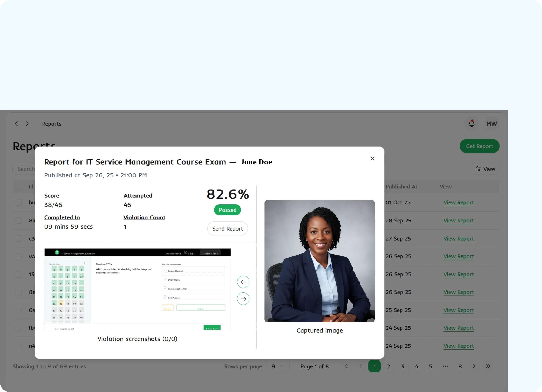Open the violation screenshot thumbnail

click(x=137, y=290)
